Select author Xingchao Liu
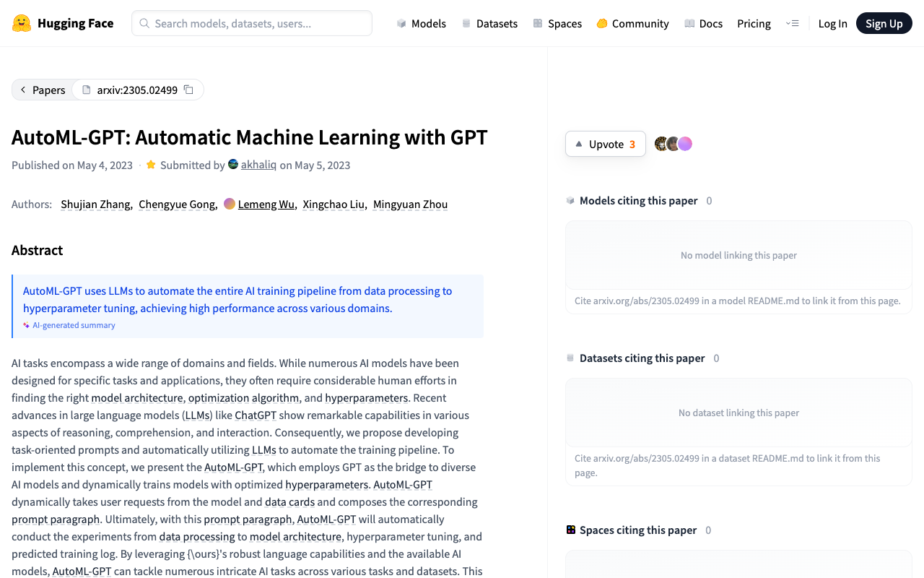The image size is (924, 578). click(x=334, y=204)
